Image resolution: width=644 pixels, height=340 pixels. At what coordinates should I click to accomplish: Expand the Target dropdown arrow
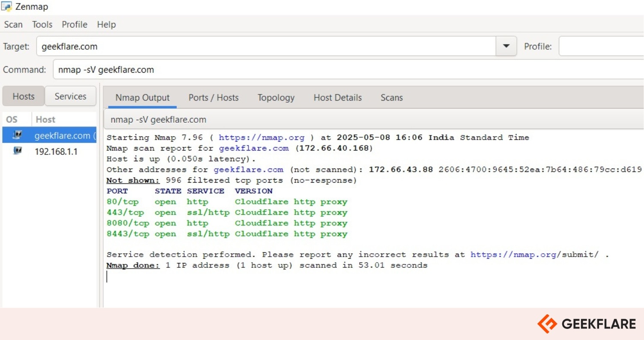coord(506,46)
